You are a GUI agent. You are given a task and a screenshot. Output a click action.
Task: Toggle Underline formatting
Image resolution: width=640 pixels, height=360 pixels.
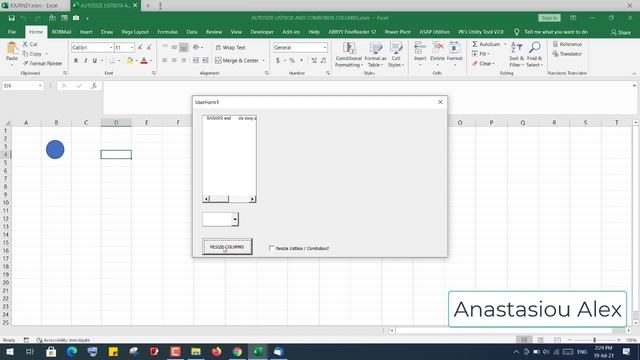coord(95,60)
